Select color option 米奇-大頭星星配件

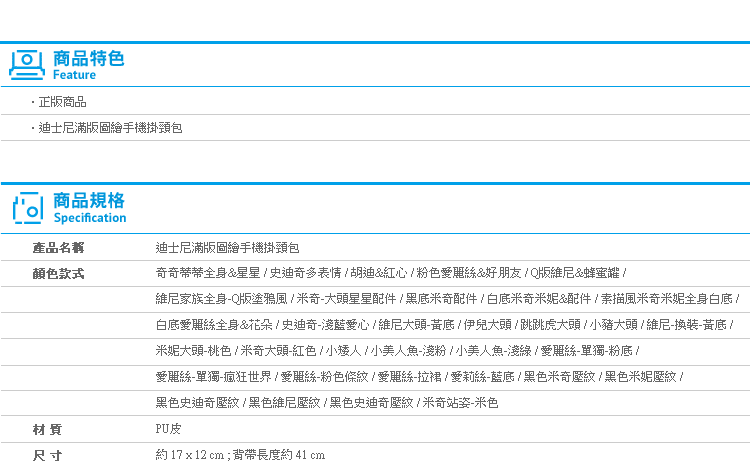(x=346, y=299)
